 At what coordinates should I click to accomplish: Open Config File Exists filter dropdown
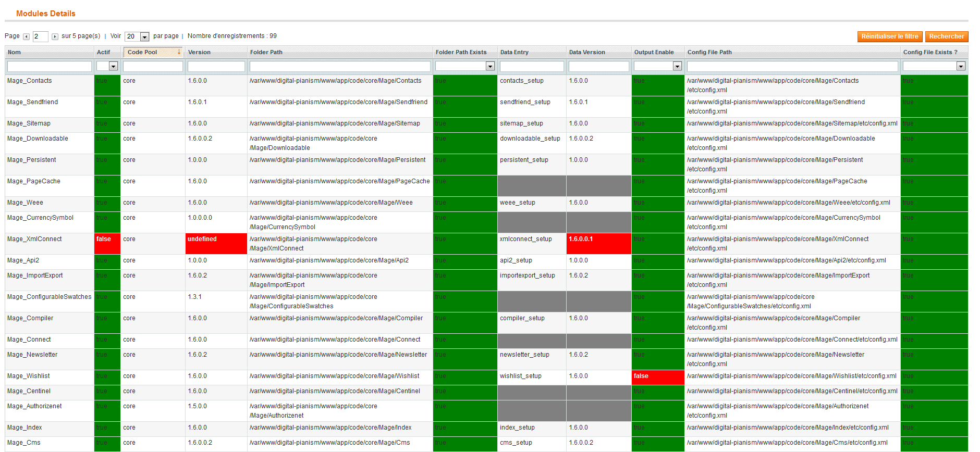point(934,66)
